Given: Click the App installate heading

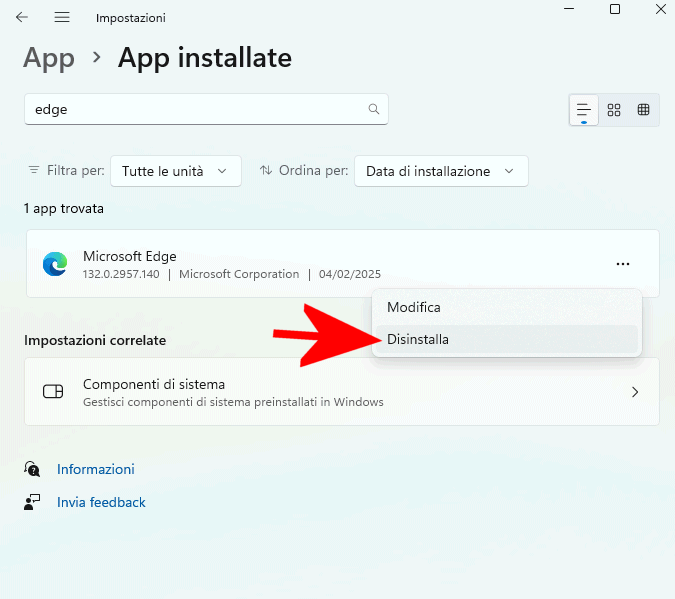Looking at the screenshot, I should pyautogui.click(x=205, y=58).
